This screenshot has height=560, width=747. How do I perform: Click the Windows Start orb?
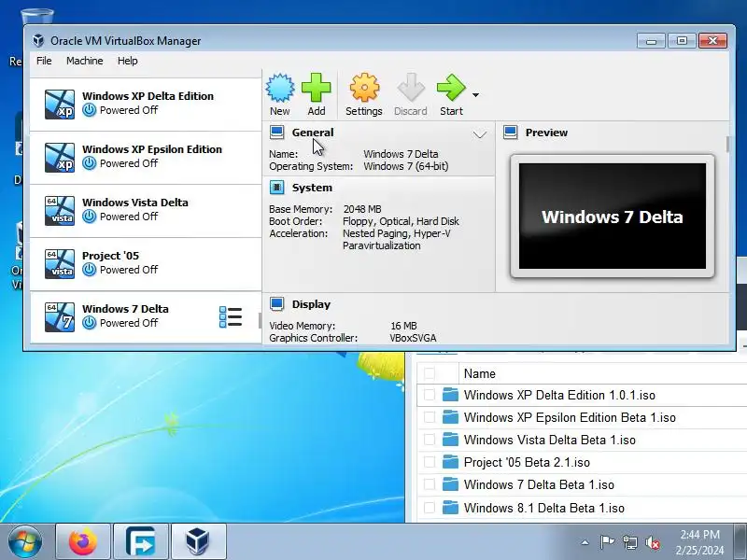[x=25, y=541]
